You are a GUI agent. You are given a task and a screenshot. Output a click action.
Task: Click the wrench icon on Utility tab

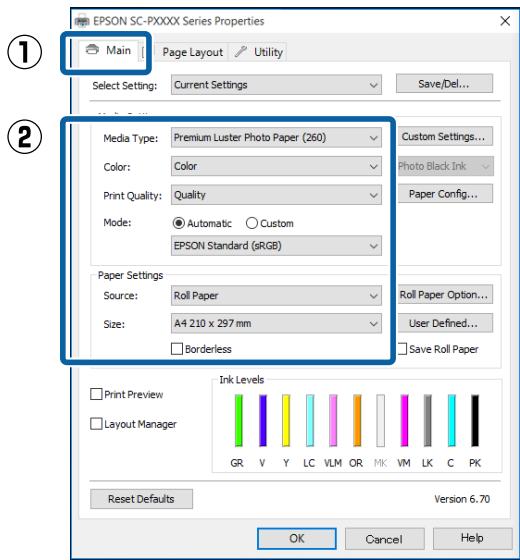(x=240, y=52)
